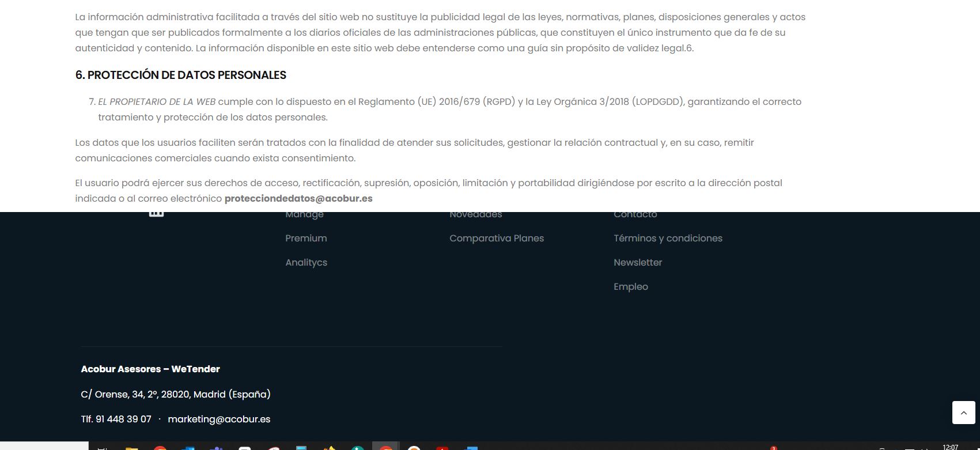This screenshot has width=980, height=450.
Task: Click the taskbar clock showing 12:07
Action: click(950, 447)
